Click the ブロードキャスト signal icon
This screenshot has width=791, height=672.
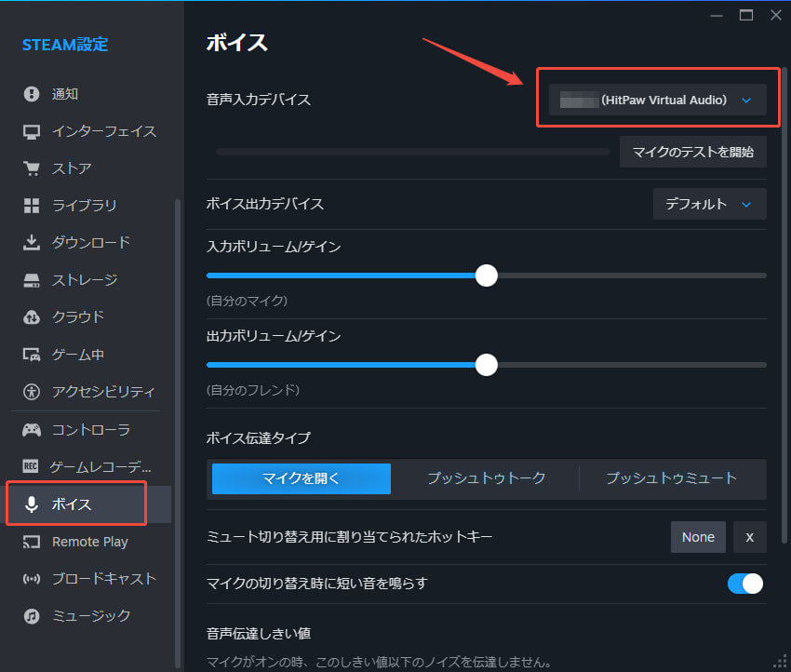coord(32,579)
